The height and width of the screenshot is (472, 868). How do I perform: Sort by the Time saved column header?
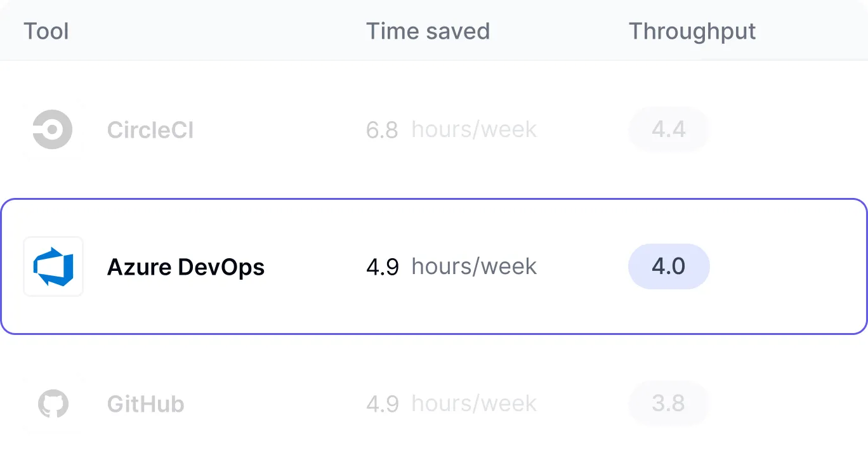(x=428, y=31)
